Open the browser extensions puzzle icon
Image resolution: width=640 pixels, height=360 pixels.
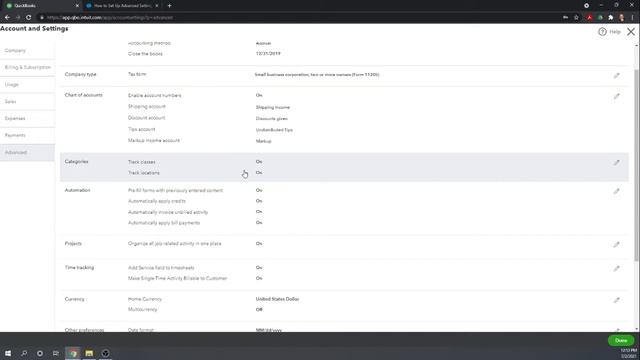pos(611,18)
